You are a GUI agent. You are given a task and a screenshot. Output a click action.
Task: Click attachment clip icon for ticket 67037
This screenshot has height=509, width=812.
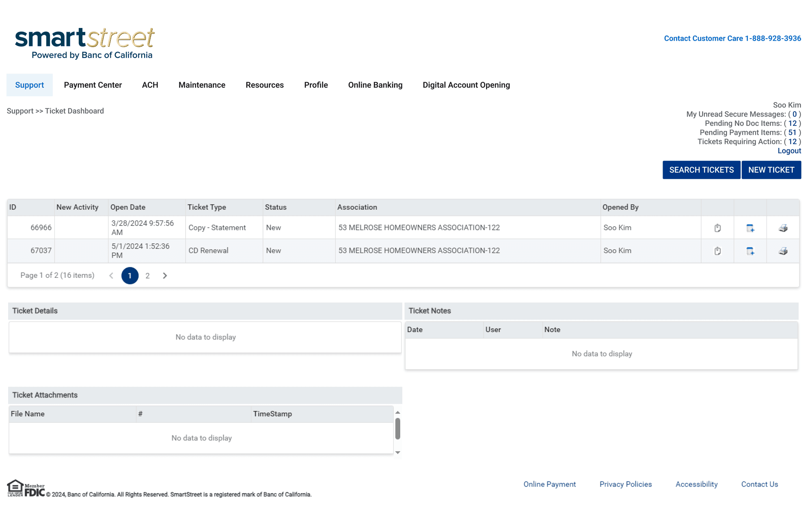(x=717, y=251)
